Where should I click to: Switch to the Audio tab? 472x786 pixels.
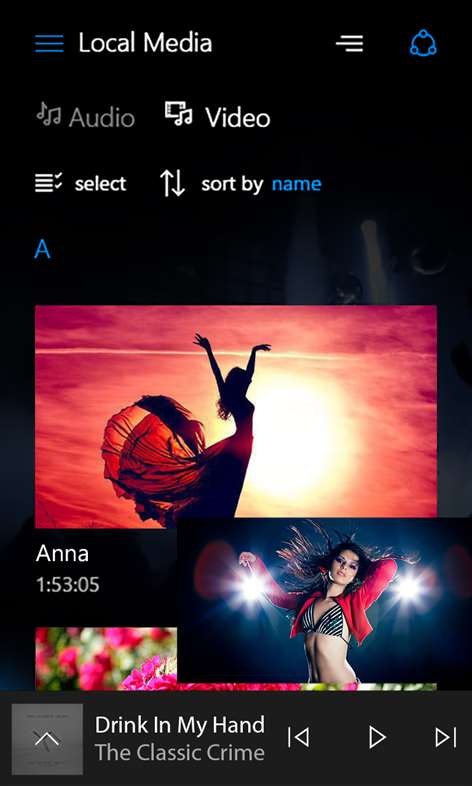tap(85, 116)
